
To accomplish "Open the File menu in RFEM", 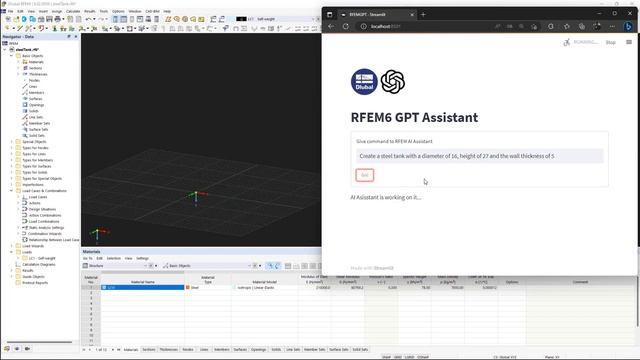I will (11, 11).
